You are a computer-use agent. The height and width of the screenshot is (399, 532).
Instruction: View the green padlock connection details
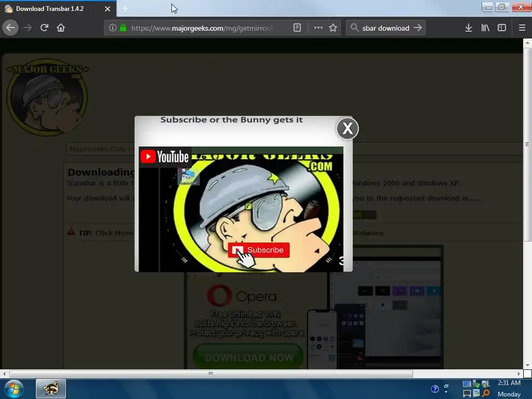click(x=123, y=28)
